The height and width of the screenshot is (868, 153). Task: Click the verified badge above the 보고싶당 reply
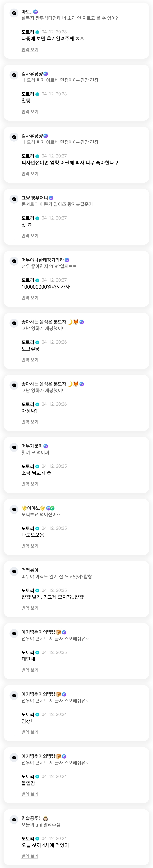[37, 342]
